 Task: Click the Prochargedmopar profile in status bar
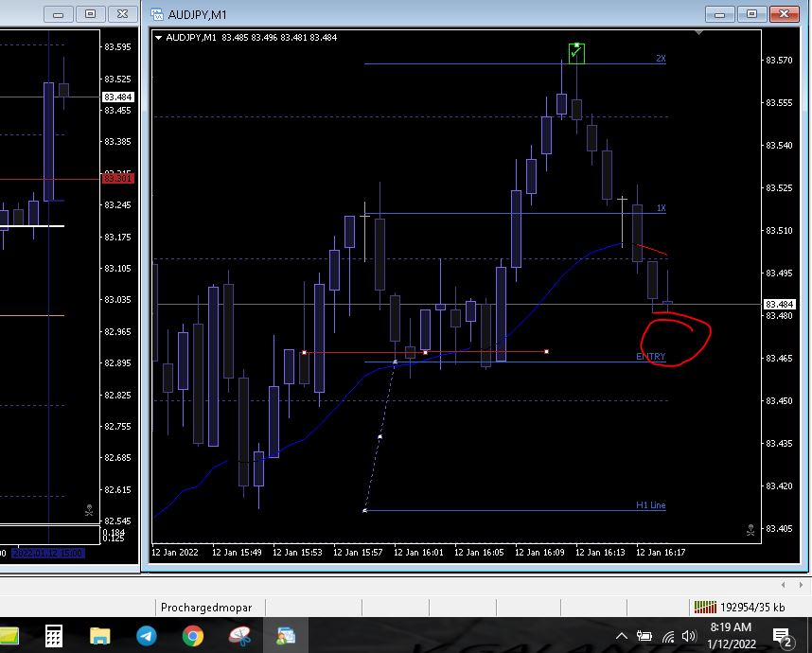pos(206,608)
